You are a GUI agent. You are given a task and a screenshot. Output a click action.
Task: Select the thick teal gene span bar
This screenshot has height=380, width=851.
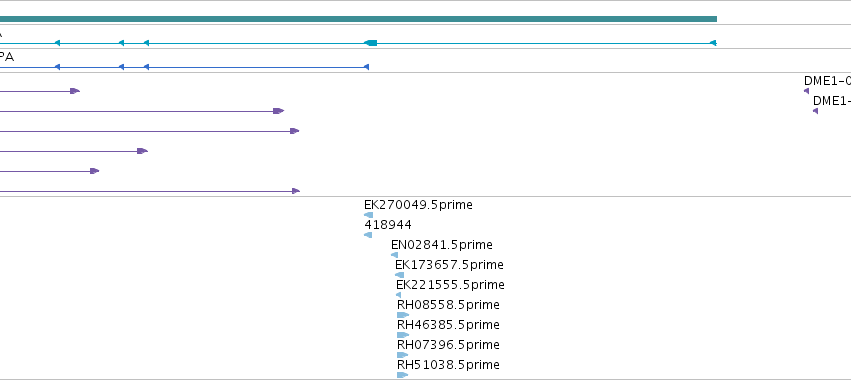pos(358,19)
